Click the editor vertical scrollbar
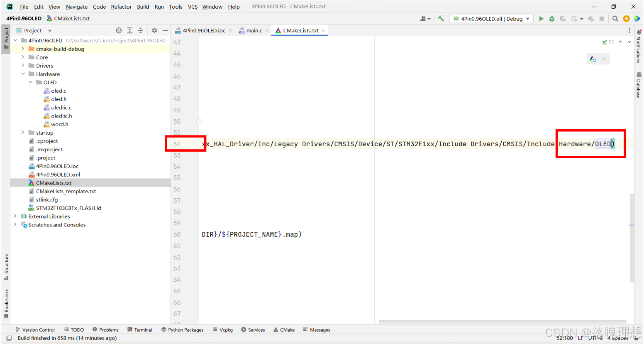This screenshot has width=644, height=344. coord(632,238)
